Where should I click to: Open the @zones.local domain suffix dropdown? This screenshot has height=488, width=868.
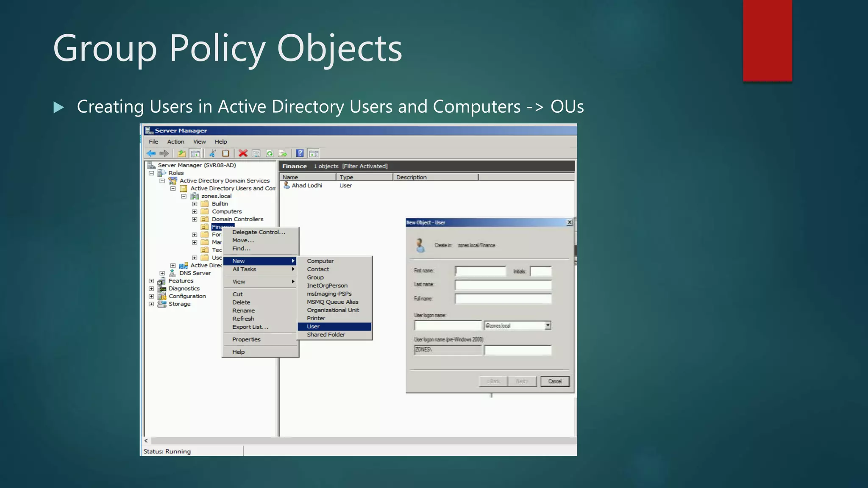pos(548,325)
